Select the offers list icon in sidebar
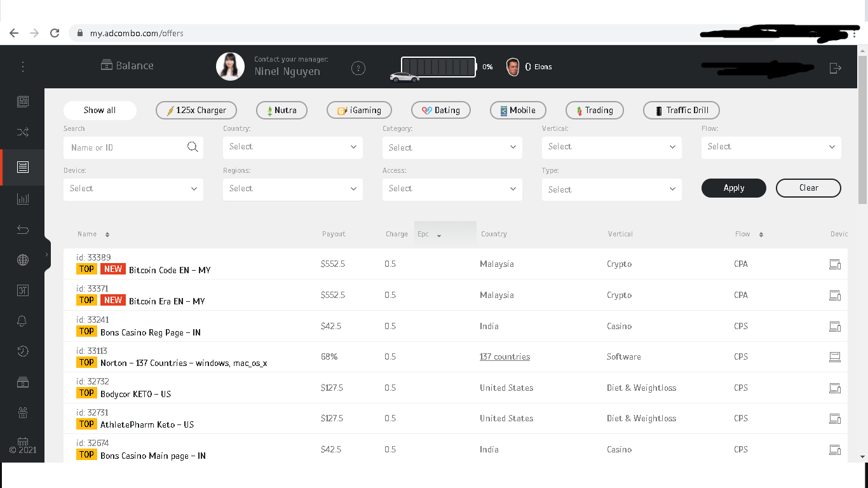This screenshot has width=868, height=488. tap(23, 167)
